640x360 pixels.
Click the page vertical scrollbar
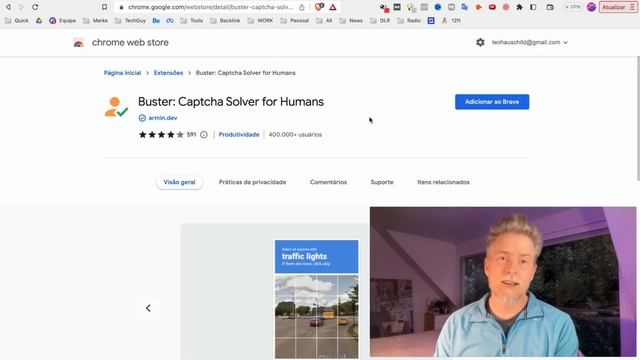tap(638, 118)
